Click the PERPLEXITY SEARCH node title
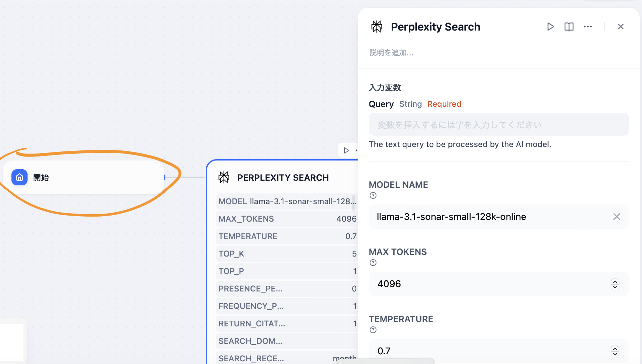Image resolution: width=642 pixels, height=364 pixels. 283,178
